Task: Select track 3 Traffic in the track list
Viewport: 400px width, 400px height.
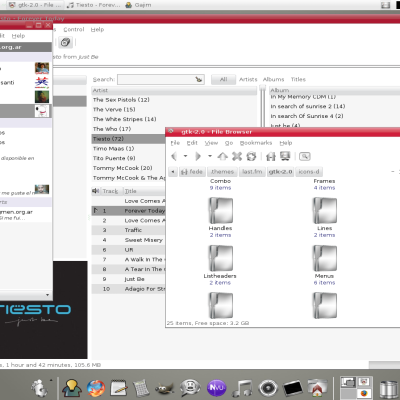Action: pos(129,230)
